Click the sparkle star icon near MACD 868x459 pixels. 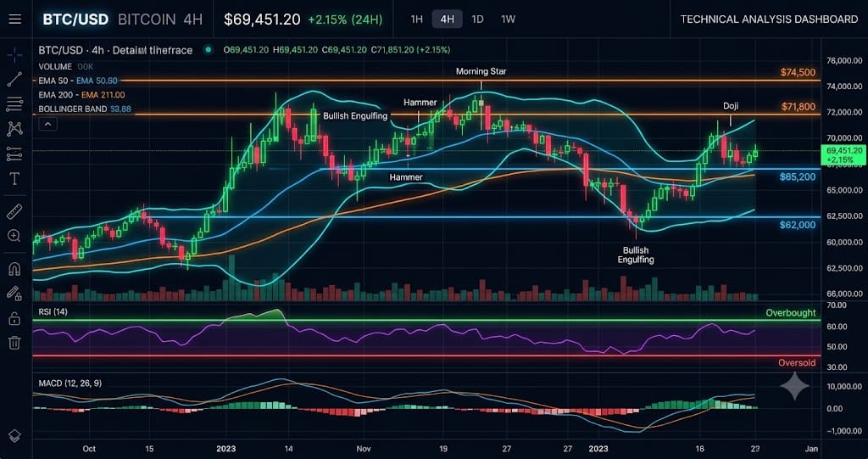(794, 386)
